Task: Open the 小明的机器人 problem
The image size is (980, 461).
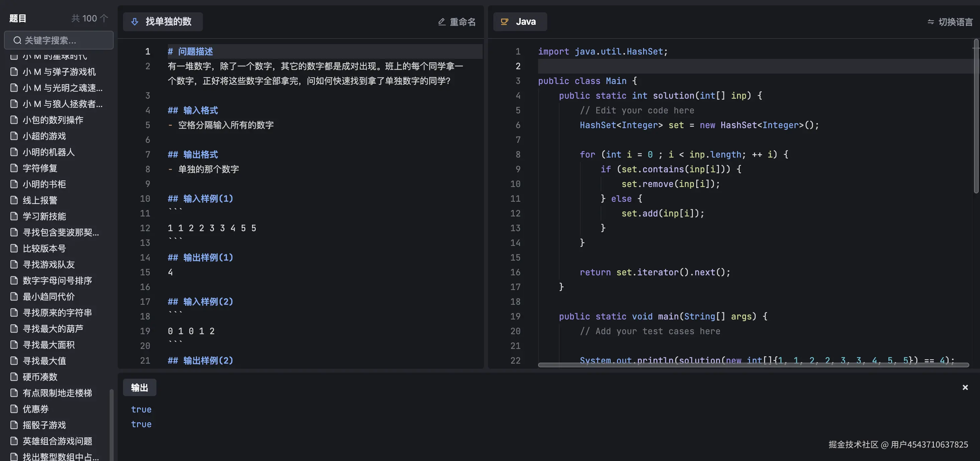Action: 49,152
